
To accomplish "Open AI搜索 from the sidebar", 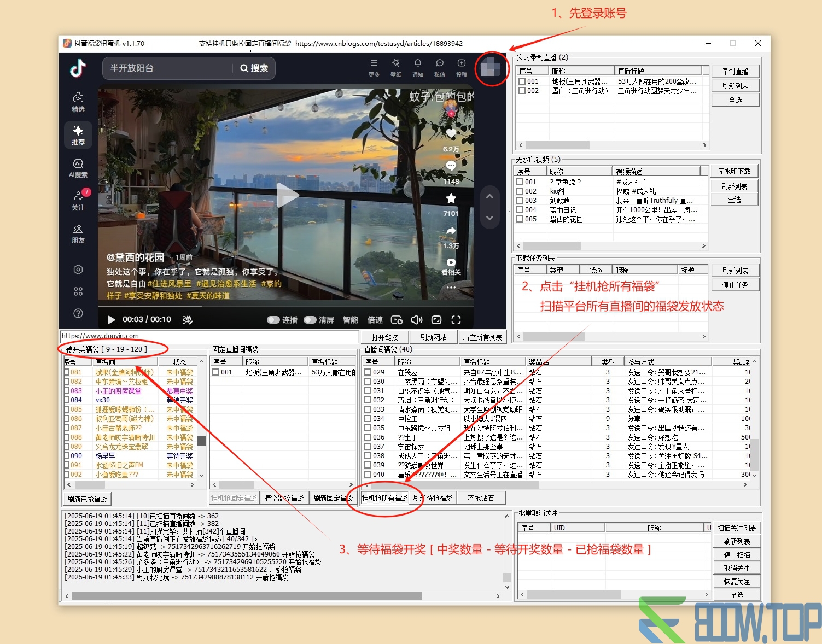I will 78,168.
